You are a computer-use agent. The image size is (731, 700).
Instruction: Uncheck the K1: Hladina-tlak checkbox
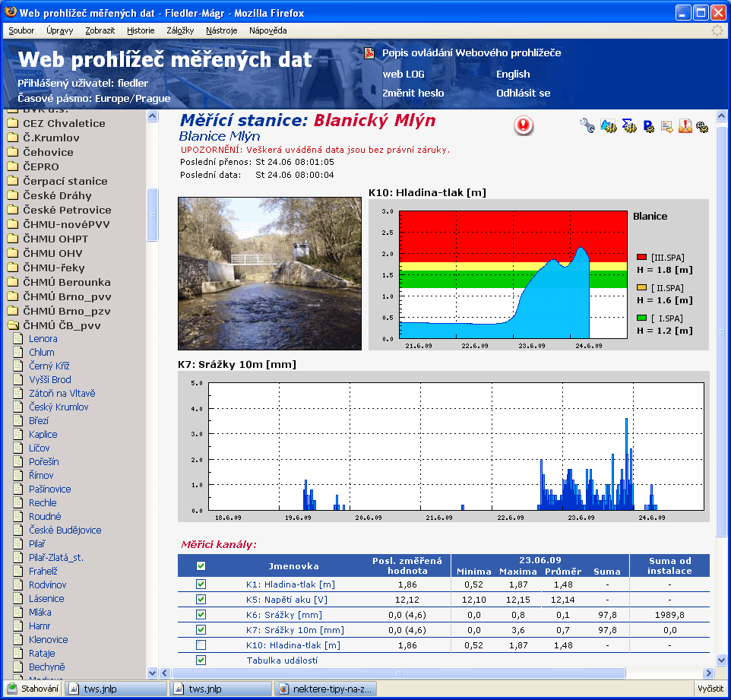[x=201, y=584]
